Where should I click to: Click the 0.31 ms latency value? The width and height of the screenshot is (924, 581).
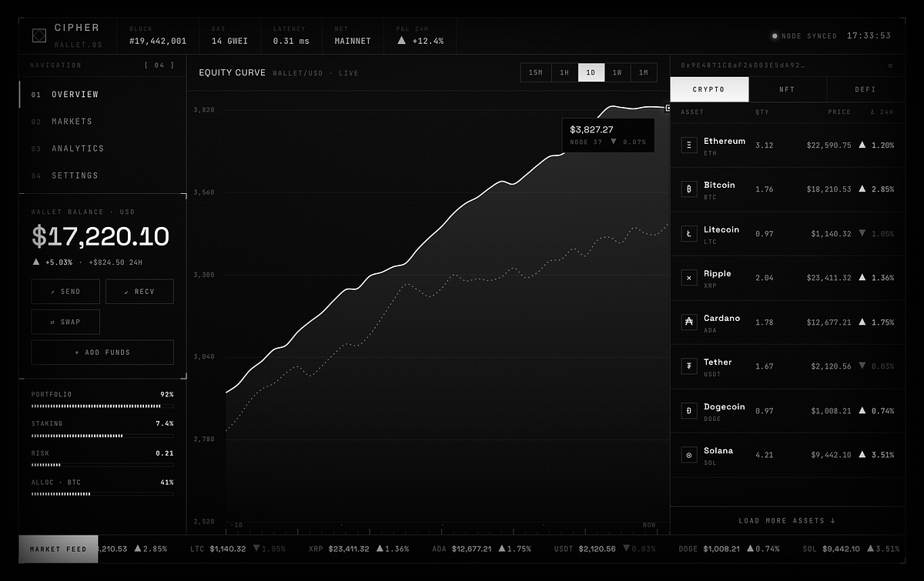coord(291,41)
